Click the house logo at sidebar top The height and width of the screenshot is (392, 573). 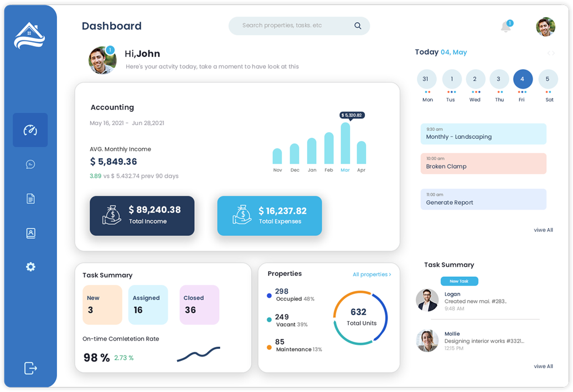coord(29,35)
